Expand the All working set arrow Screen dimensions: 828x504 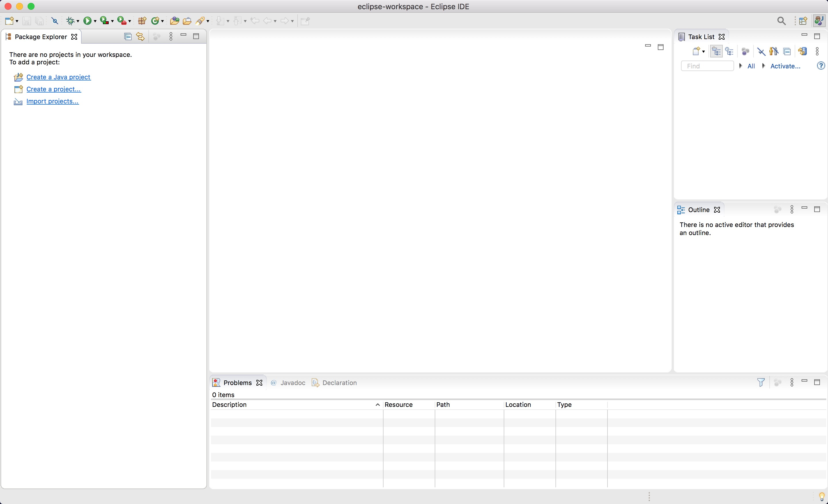click(x=741, y=66)
